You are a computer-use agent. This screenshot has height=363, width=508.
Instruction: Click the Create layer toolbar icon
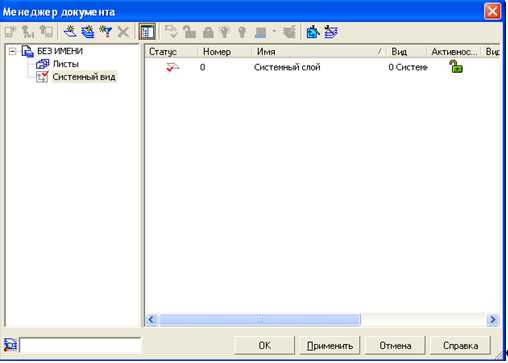point(70,32)
